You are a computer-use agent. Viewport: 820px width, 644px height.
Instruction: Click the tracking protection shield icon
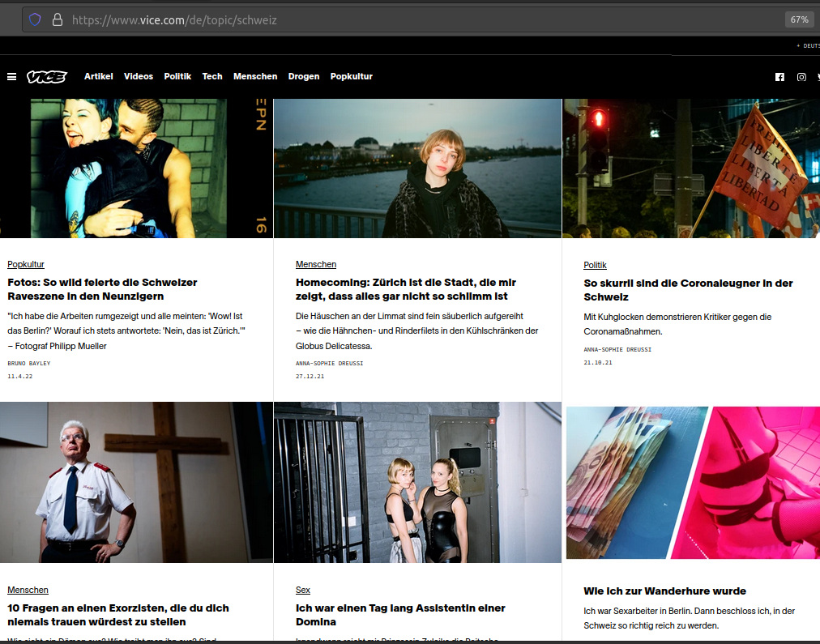point(35,20)
